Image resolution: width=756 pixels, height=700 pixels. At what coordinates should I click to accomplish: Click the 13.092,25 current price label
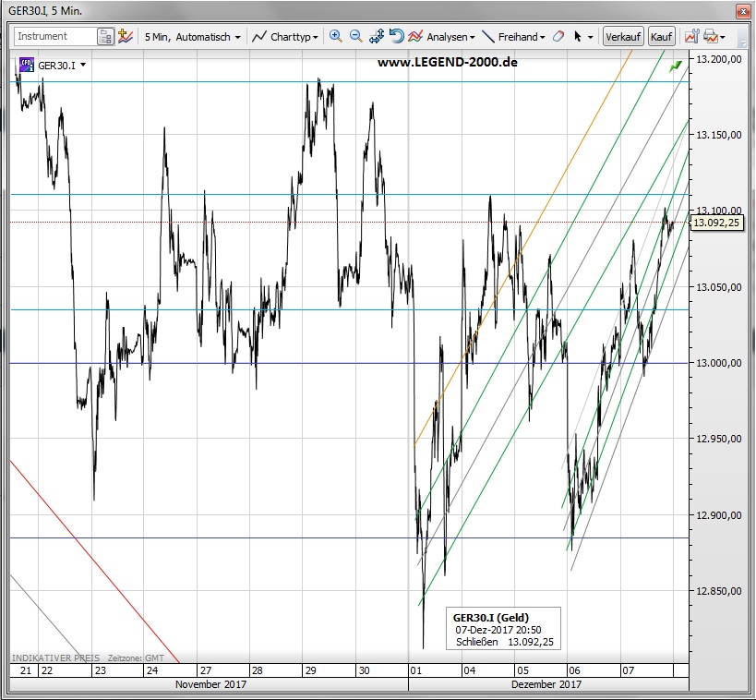[x=716, y=223]
